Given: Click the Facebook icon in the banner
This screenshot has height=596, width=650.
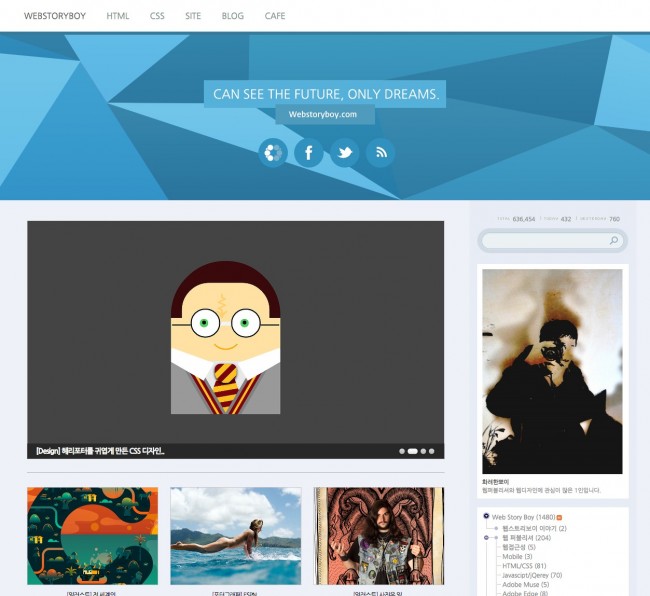Looking at the screenshot, I should click(x=308, y=152).
